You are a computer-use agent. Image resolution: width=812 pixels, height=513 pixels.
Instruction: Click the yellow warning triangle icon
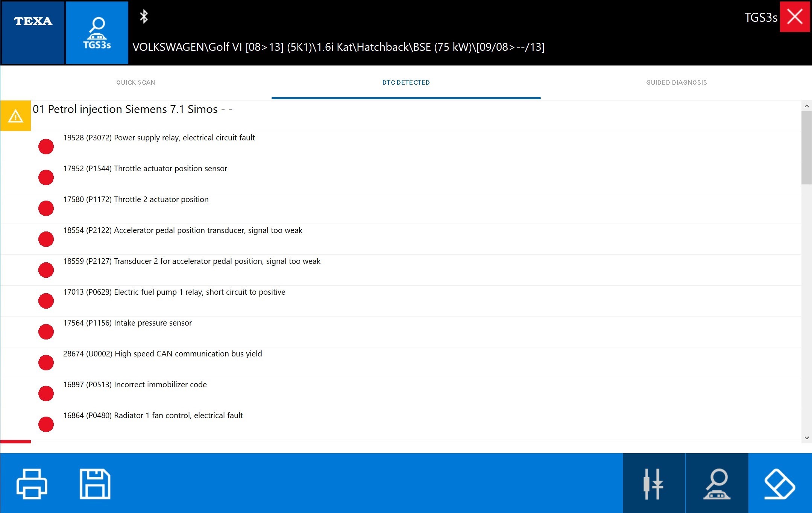click(x=15, y=116)
